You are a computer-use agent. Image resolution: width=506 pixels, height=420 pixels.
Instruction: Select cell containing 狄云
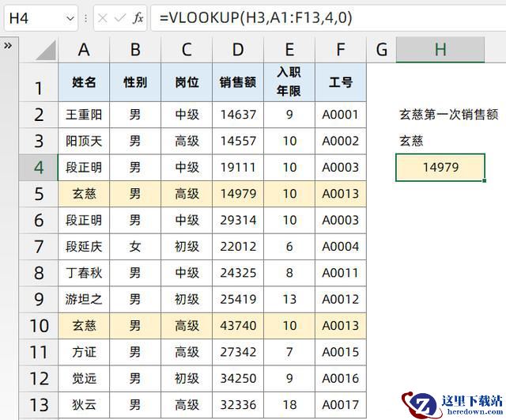(x=84, y=405)
